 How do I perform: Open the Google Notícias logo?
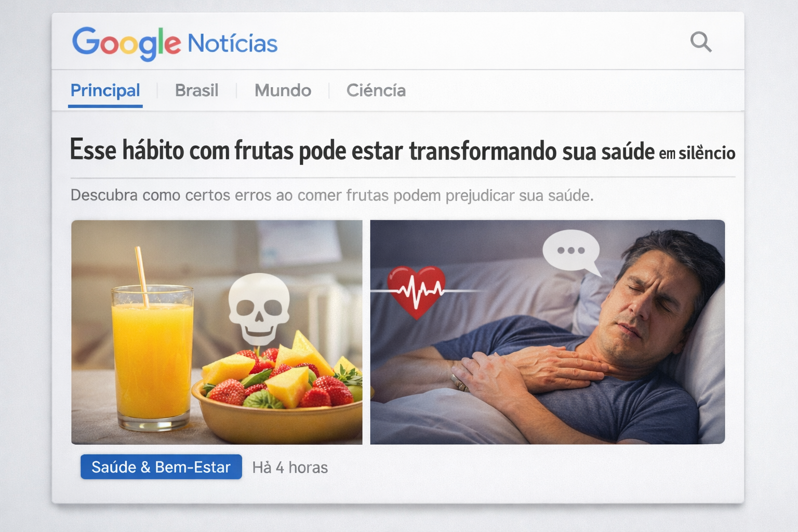click(x=175, y=44)
